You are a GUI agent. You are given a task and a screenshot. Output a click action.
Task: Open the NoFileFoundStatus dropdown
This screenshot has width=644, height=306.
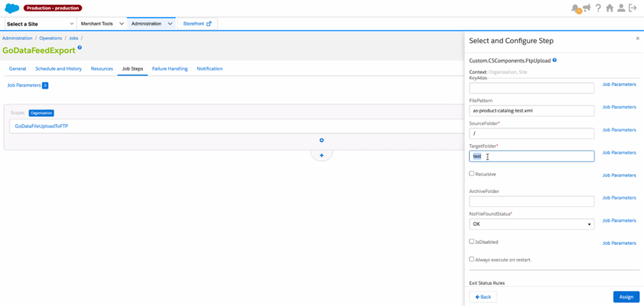[531, 224]
